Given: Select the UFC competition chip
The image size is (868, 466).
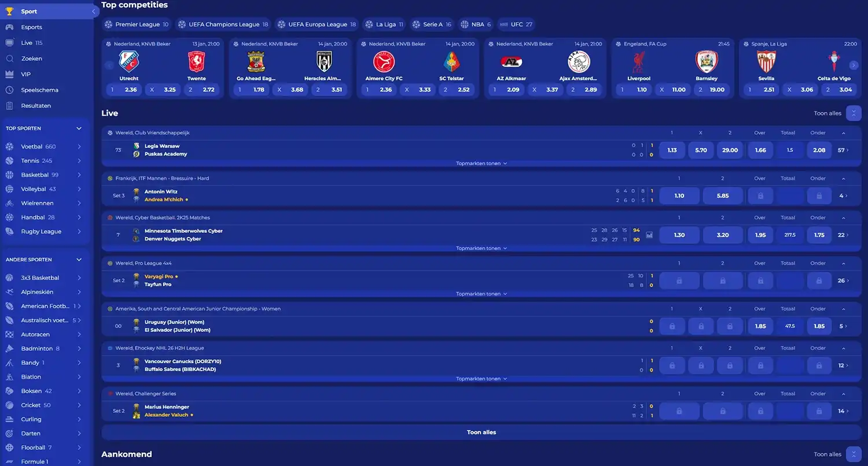Looking at the screenshot, I should coord(516,24).
